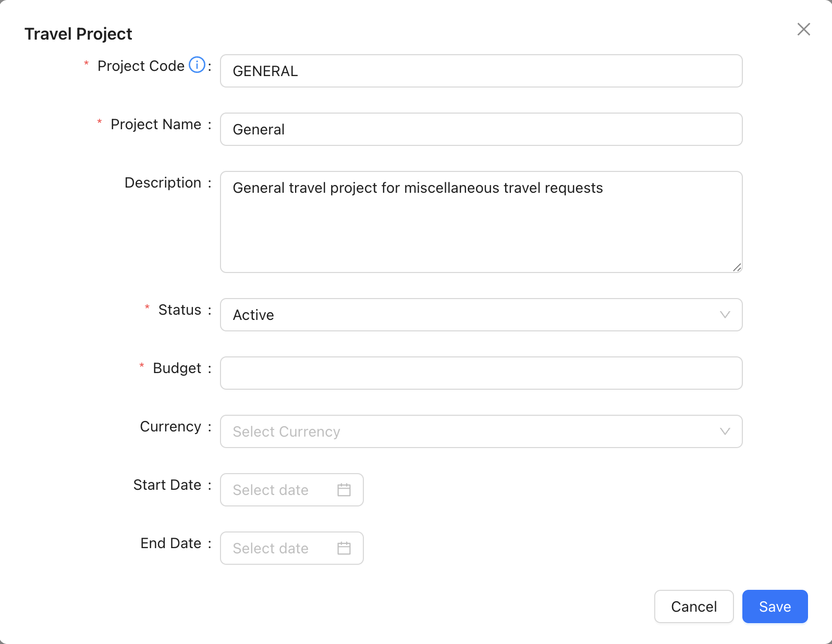This screenshot has width=832, height=644.
Task: Open the Start Date calendar icon
Action: (344, 490)
